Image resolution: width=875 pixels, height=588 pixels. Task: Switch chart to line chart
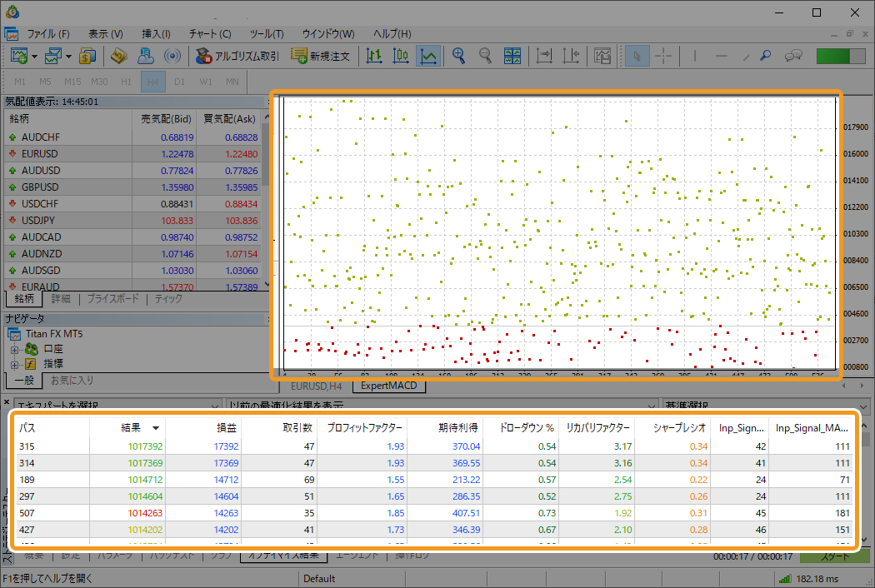428,56
